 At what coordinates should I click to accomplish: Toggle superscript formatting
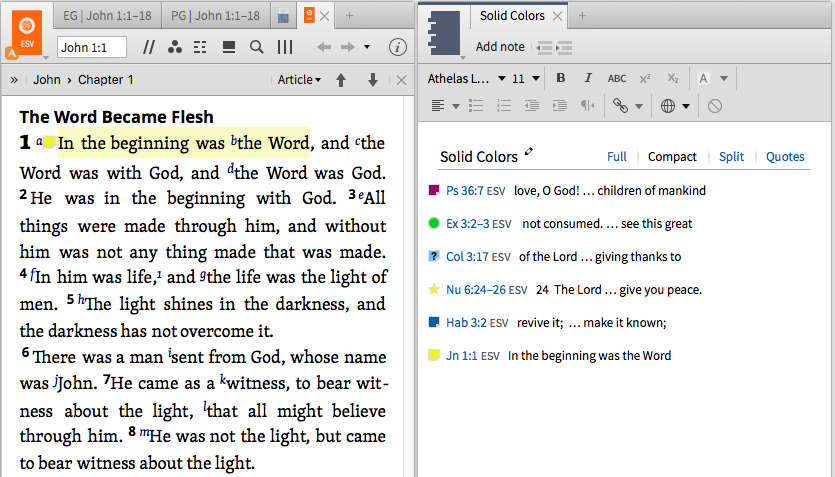(645, 79)
